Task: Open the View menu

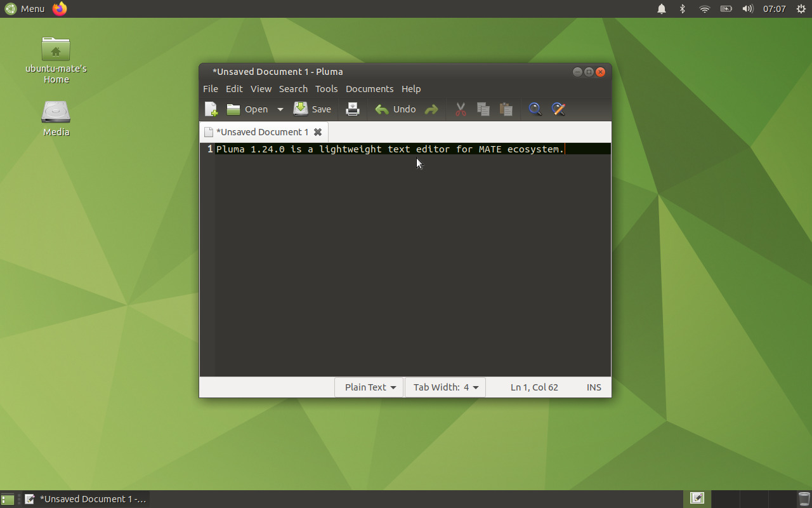Action: tap(261, 89)
